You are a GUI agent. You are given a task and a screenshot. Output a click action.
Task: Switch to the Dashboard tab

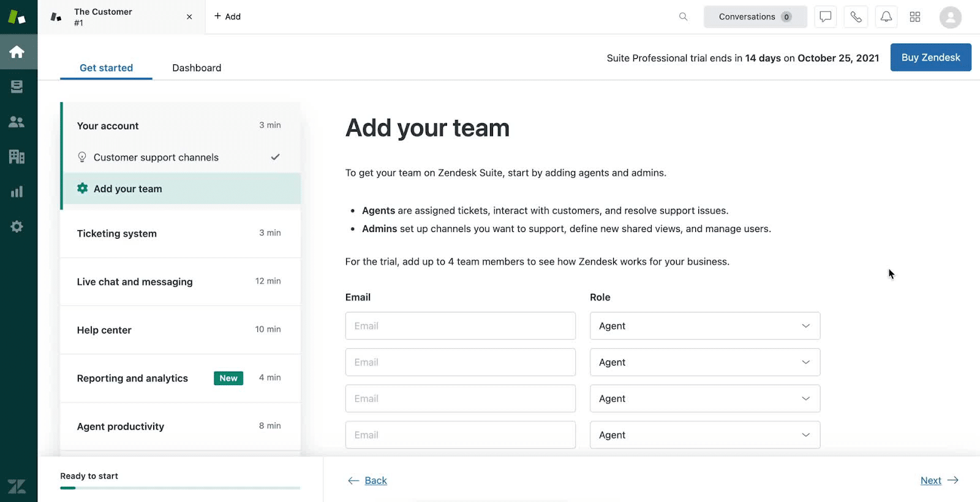(x=197, y=68)
